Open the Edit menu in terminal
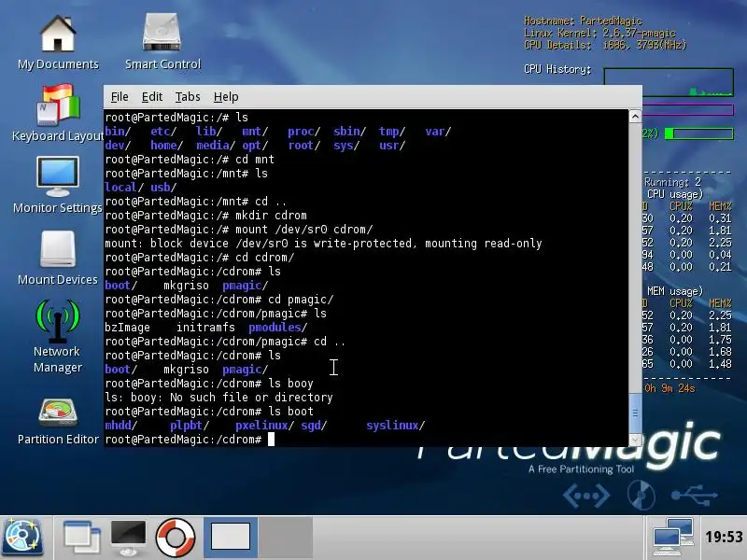The height and width of the screenshot is (560, 747). click(x=152, y=97)
